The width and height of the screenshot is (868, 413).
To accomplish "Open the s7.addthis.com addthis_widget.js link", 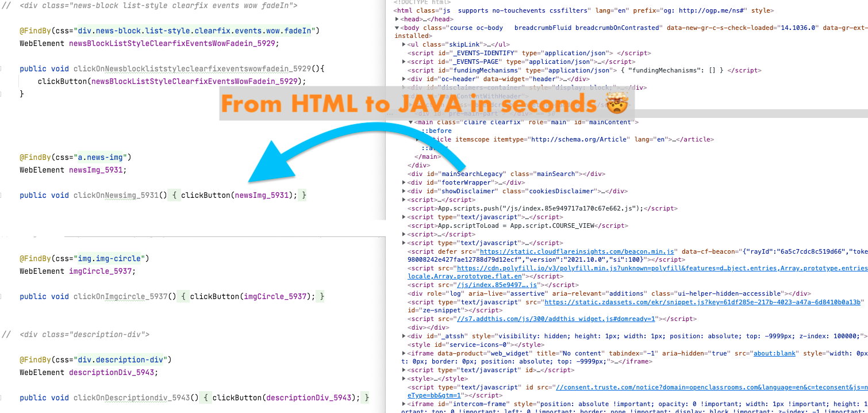I will point(556,319).
